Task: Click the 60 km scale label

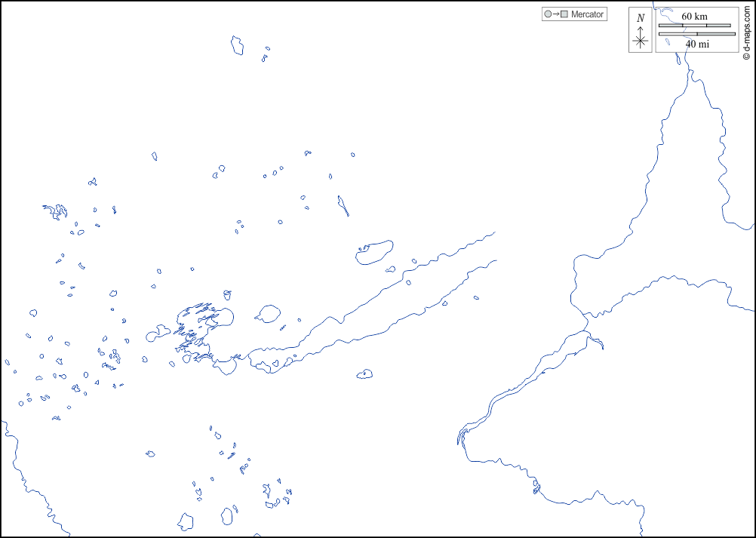Action: pos(694,17)
